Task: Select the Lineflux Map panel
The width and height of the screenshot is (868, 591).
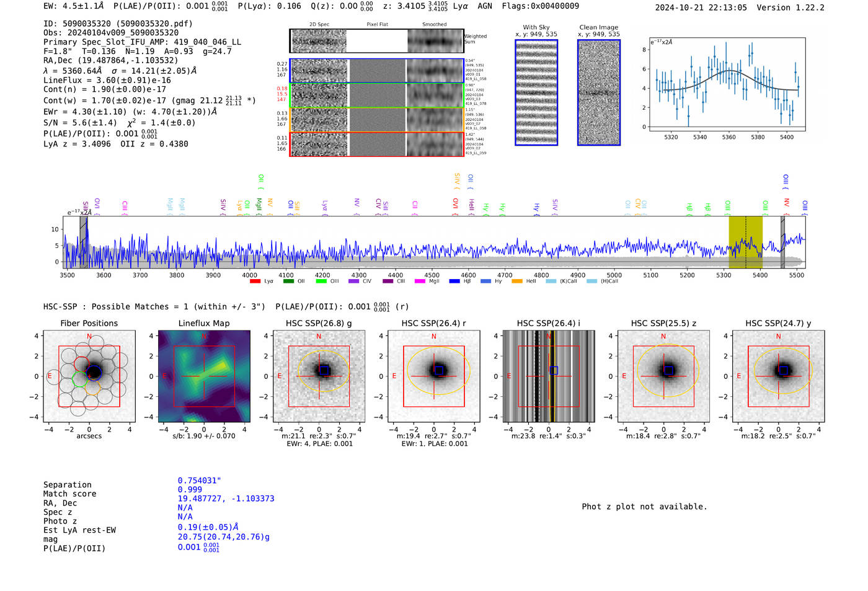Action: pyautogui.click(x=204, y=376)
